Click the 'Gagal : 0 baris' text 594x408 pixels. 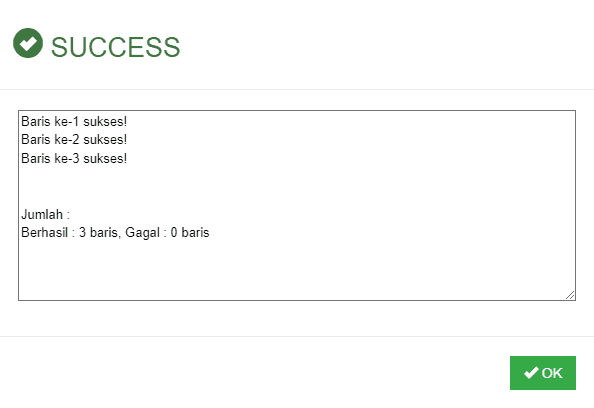[167, 233]
